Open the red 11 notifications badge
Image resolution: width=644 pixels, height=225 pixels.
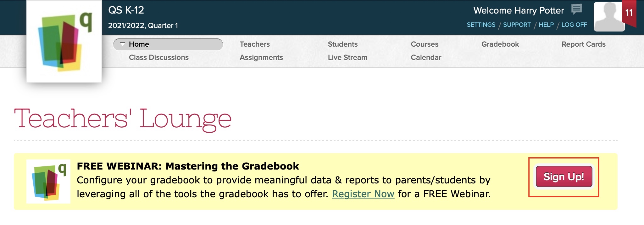pyautogui.click(x=629, y=13)
